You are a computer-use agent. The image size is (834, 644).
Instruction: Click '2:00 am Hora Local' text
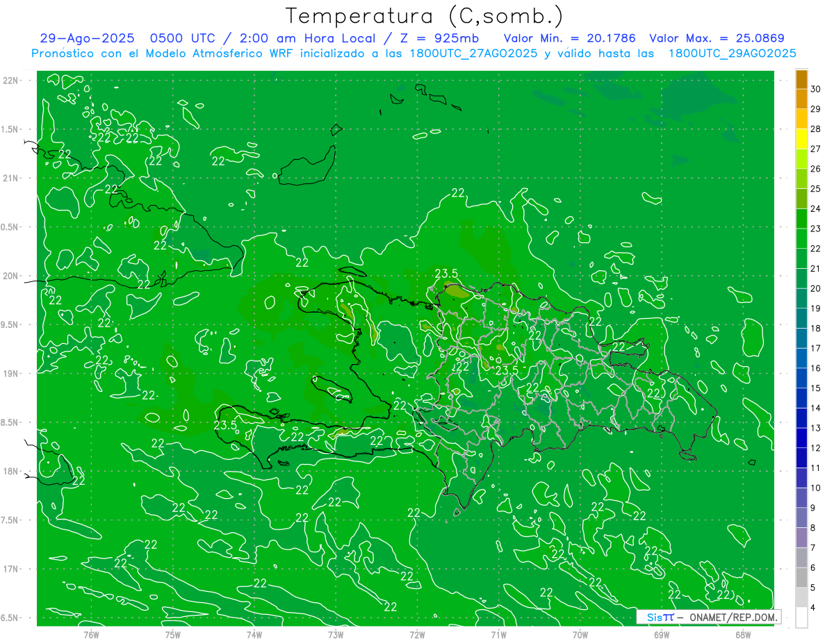click(309, 38)
